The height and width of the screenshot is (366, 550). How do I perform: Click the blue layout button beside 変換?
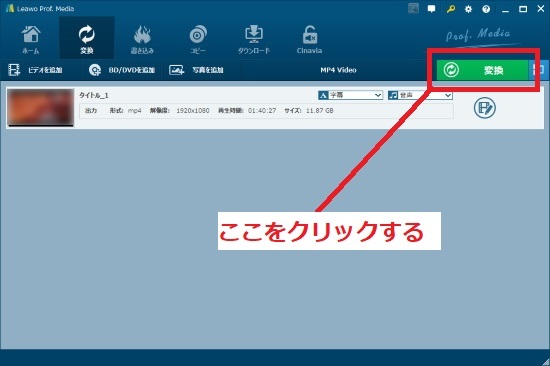tap(539, 70)
